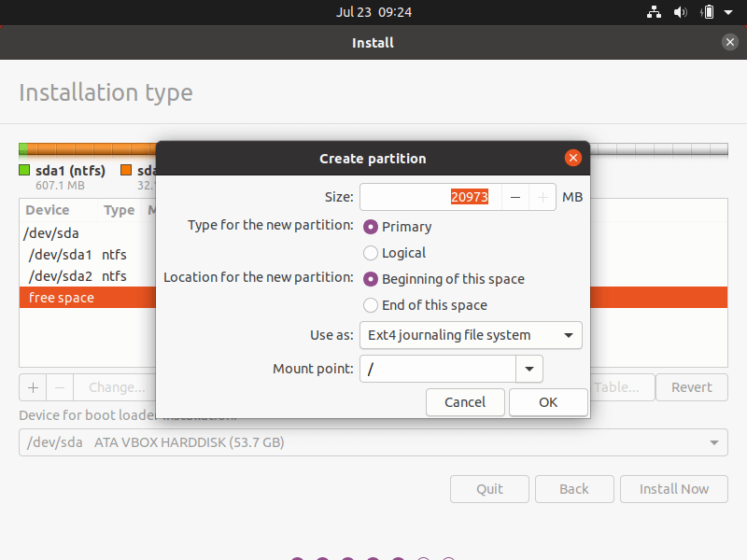Add a partition with plus icon
The height and width of the screenshot is (560, 747).
point(33,387)
